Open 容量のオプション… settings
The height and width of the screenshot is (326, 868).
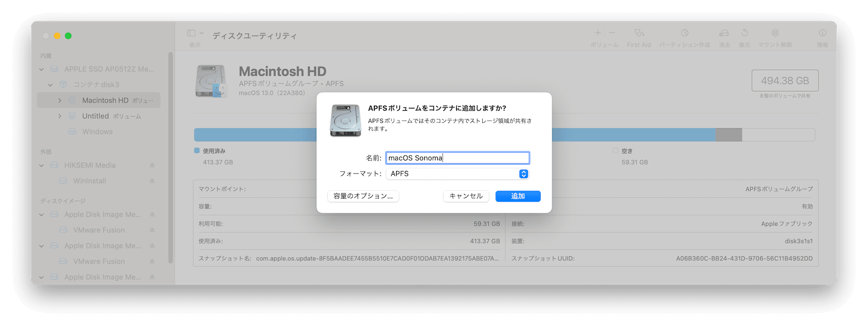click(x=363, y=196)
